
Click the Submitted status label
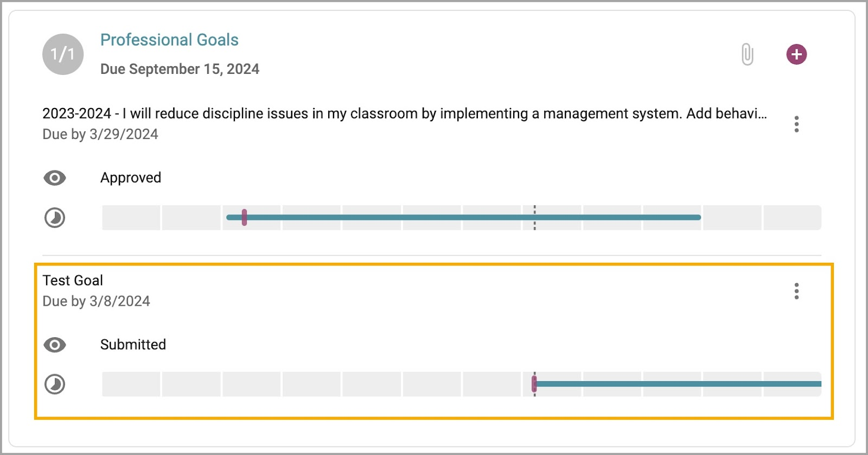[133, 344]
